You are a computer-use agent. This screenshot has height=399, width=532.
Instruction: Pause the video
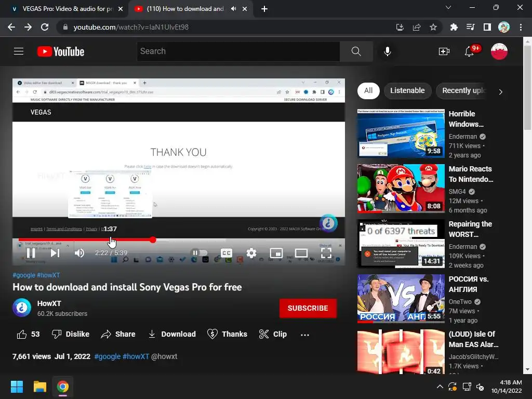[31, 253]
